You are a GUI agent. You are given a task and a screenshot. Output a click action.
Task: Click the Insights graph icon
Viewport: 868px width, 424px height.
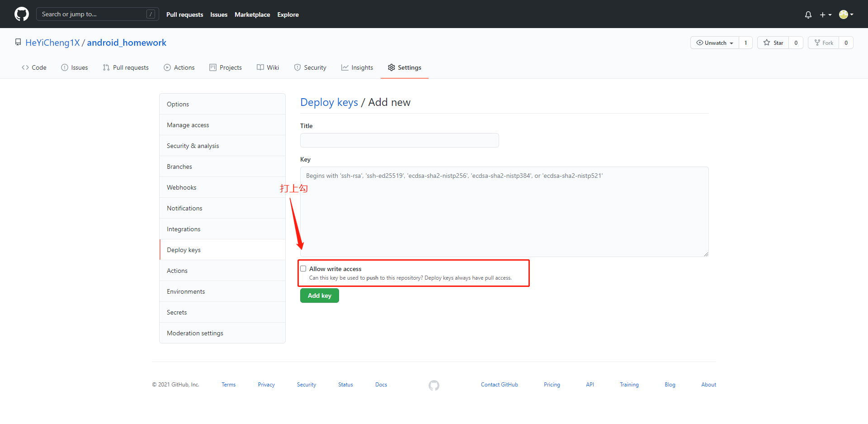(345, 67)
